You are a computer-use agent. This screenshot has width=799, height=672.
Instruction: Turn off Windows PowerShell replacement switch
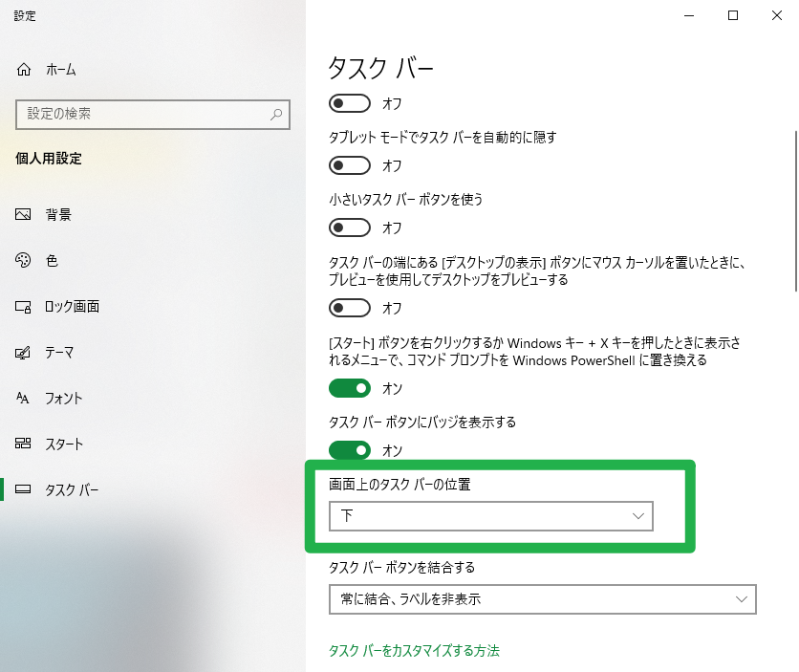pyautogui.click(x=350, y=388)
